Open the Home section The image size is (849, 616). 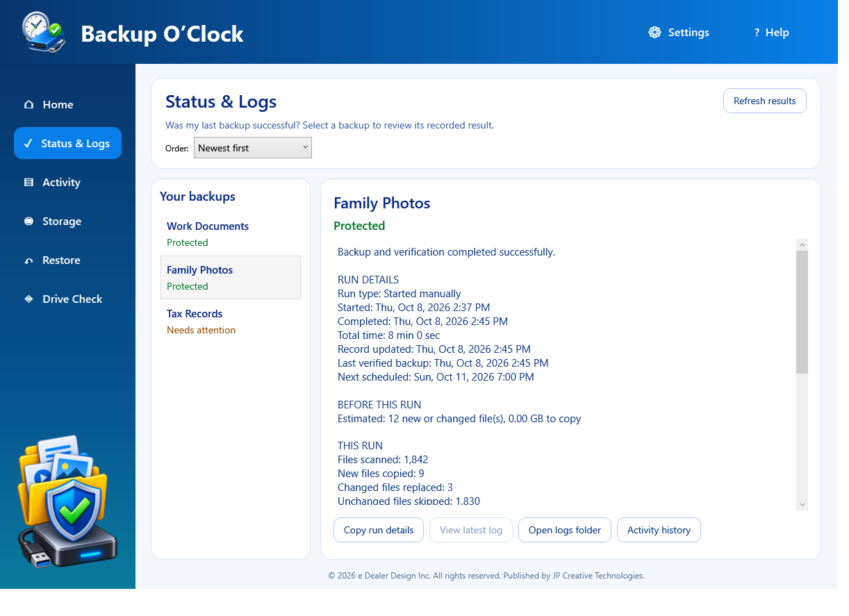(x=67, y=105)
